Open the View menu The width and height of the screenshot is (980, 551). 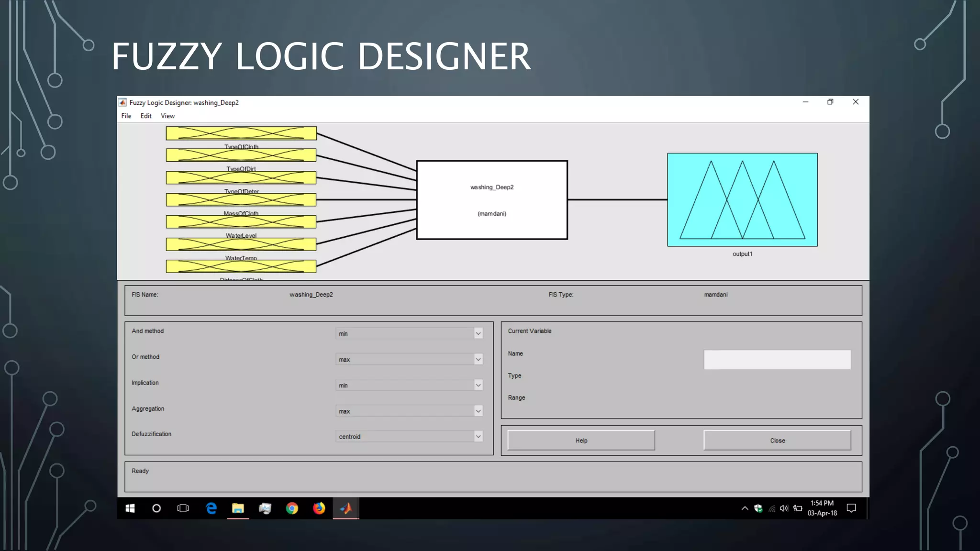167,116
